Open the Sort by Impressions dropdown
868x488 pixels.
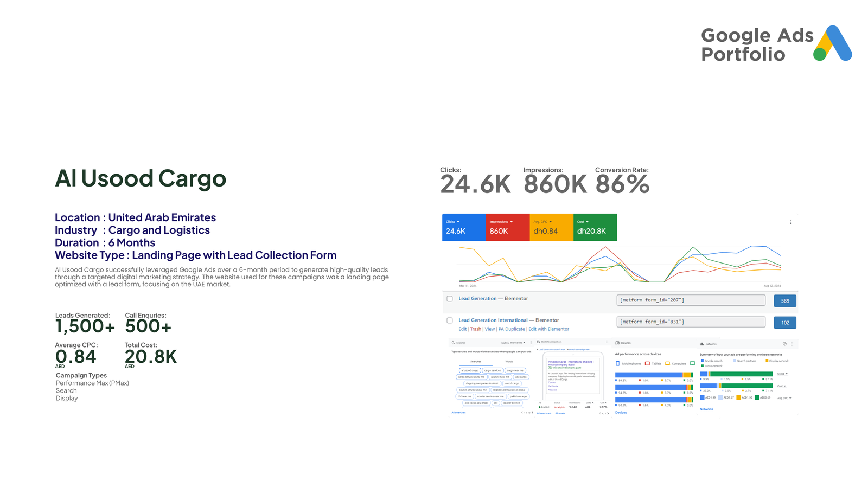[x=518, y=343]
